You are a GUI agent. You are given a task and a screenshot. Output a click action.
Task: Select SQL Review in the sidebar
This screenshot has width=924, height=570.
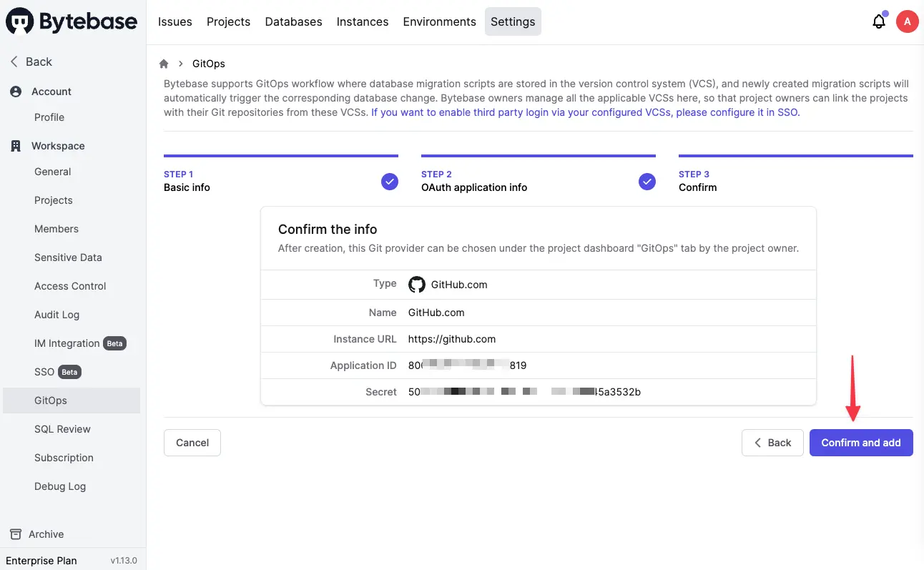[x=62, y=429]
